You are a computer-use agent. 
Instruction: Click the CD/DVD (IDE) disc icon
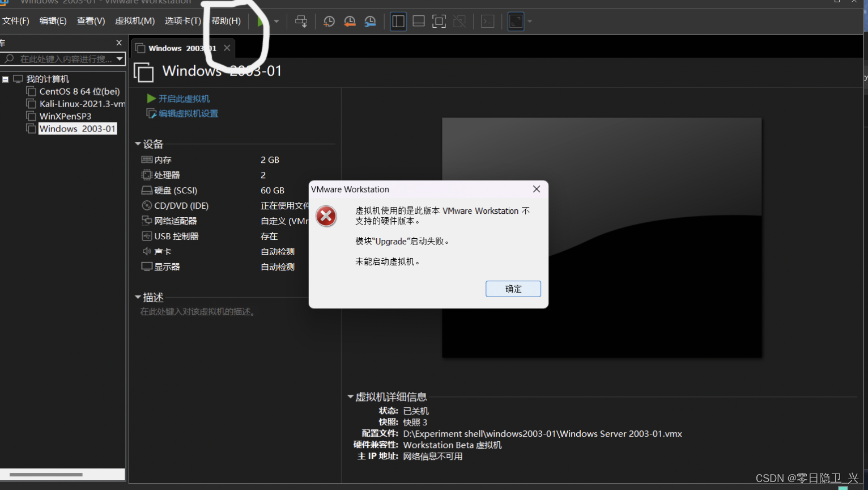(147, 205)
